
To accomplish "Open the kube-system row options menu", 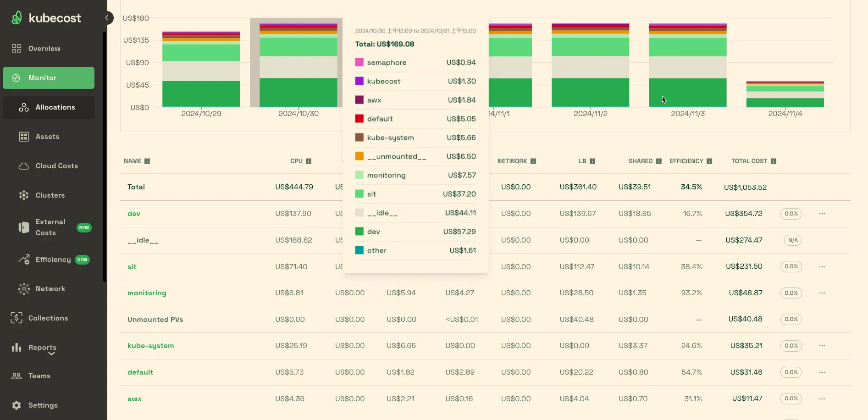I will [822, 346].
